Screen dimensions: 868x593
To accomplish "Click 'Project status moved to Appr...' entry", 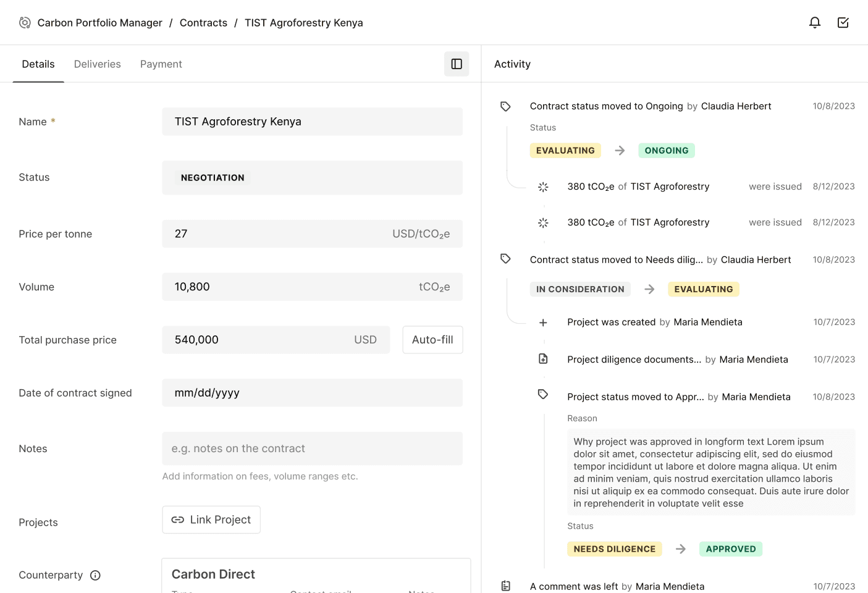I will pos(635,397).
